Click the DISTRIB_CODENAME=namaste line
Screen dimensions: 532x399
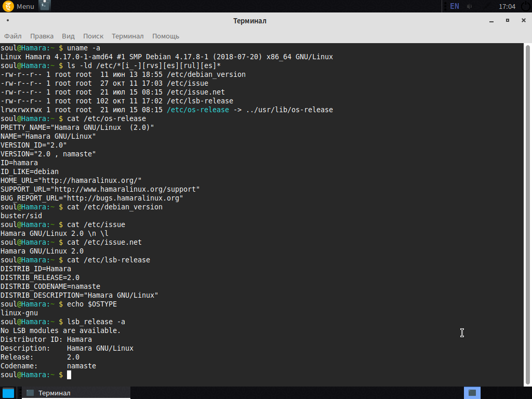coord(50,286)
